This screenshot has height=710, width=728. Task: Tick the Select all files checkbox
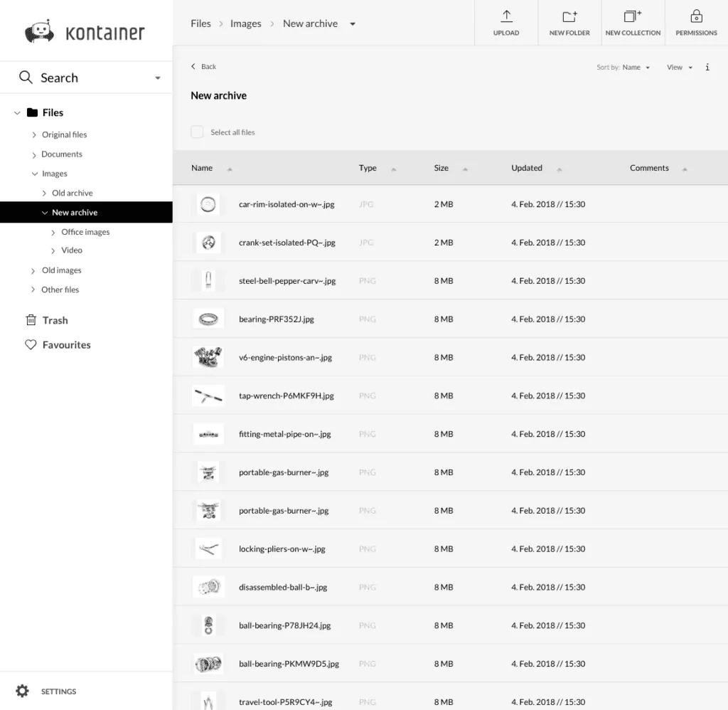[x=197, y=132]
